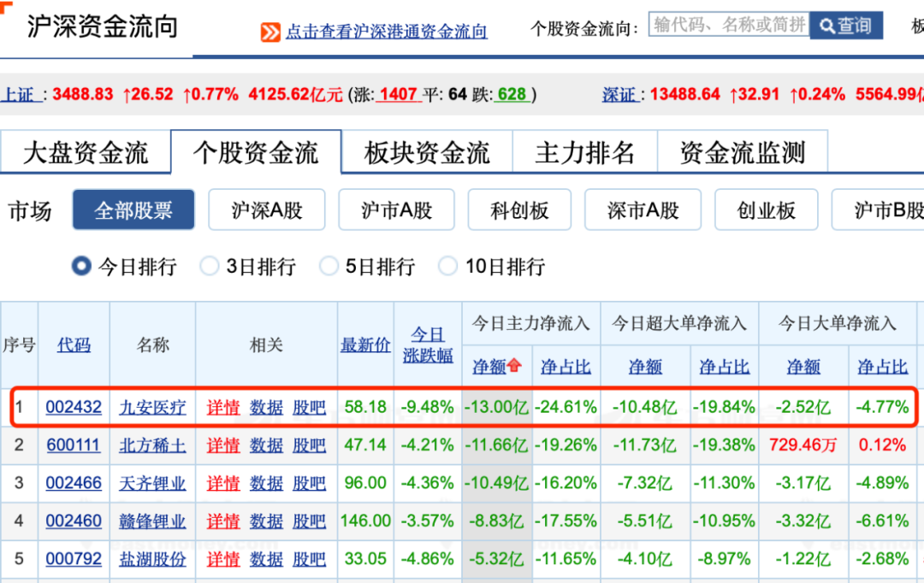Select the 今日排行 radio button

point(81,266)
